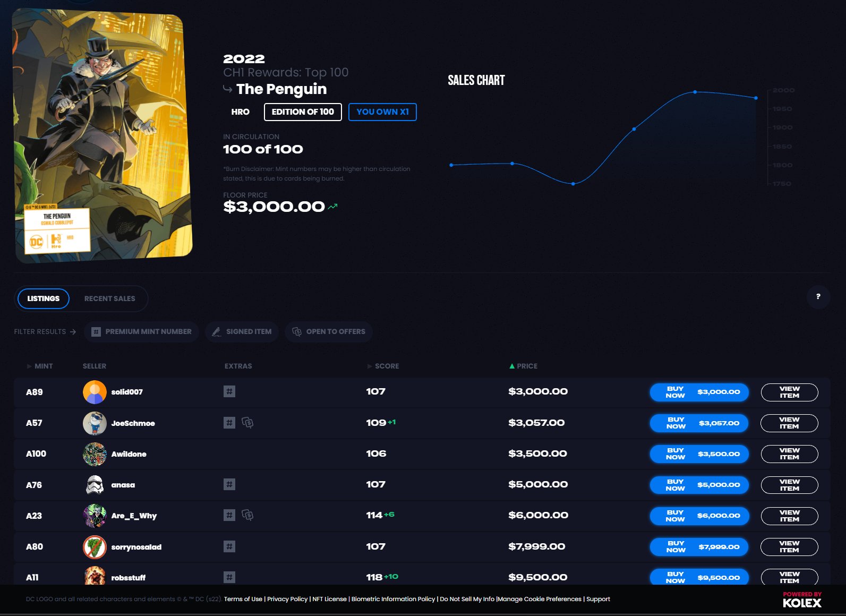Viewport: 846px width, 616px height.
Task: Sort listings by Score column
Action: 383,366
